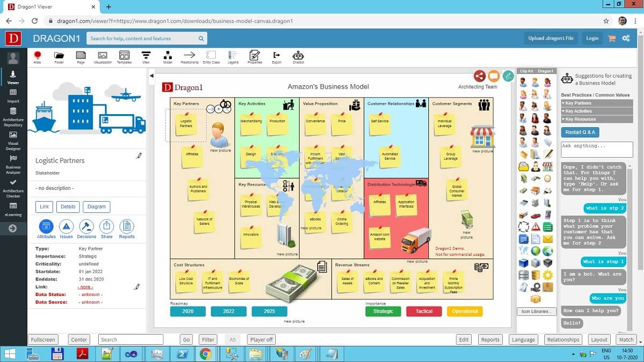Switch to the Dragon1 icons tab
644x362 pixels.
pos(545,71)
